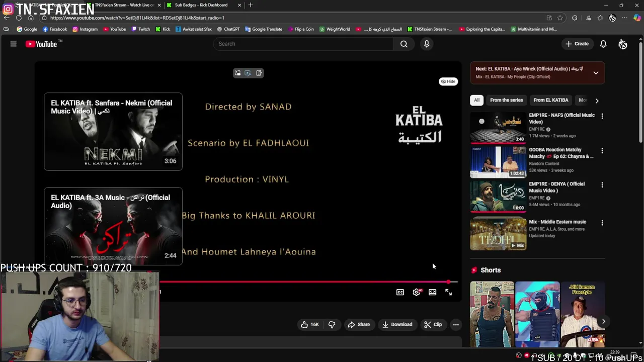Select From EL KATIBA chip
This screenshot has width=644, height=362.
click(551, 100)
